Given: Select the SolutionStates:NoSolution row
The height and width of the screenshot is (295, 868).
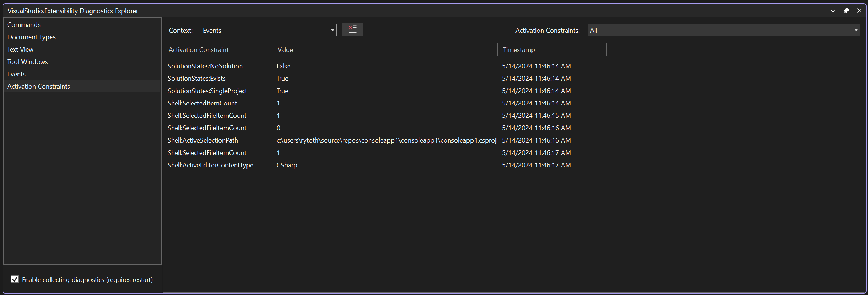Looking at the screenshot, I should click(x=514, y=66).
